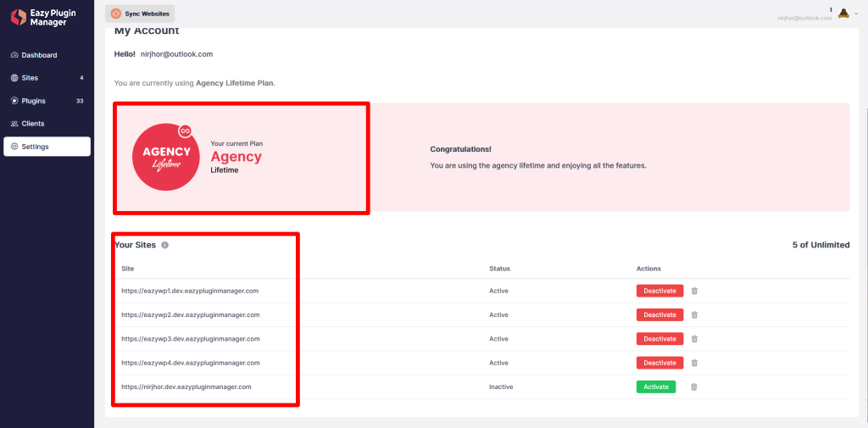This screenshot has height=428, width=868.
Task: Open the Dashboard menu item
Action: (47, 55)
